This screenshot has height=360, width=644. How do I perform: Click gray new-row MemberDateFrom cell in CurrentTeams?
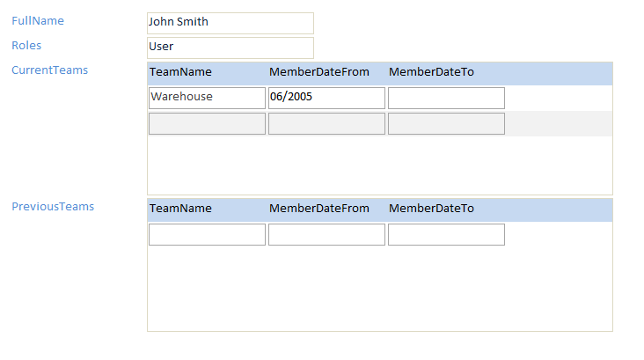pos(326,124)
